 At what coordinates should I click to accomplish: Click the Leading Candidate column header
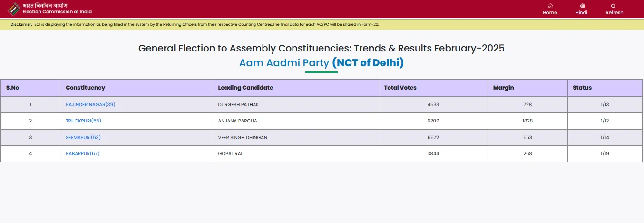pyautogui.click(x=245, y=88)
